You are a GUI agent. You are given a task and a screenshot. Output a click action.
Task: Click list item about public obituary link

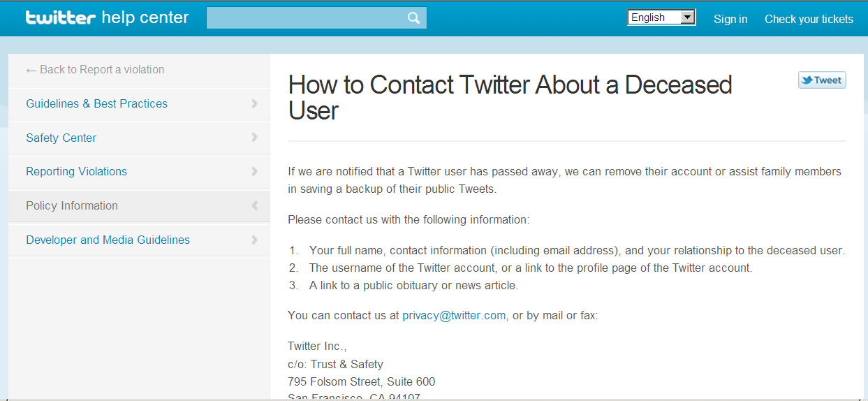click(x=413, y=285)
